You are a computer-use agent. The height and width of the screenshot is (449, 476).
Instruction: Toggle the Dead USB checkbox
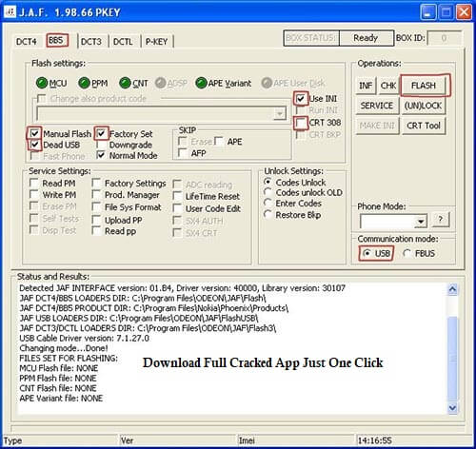[x=34, y=145]
